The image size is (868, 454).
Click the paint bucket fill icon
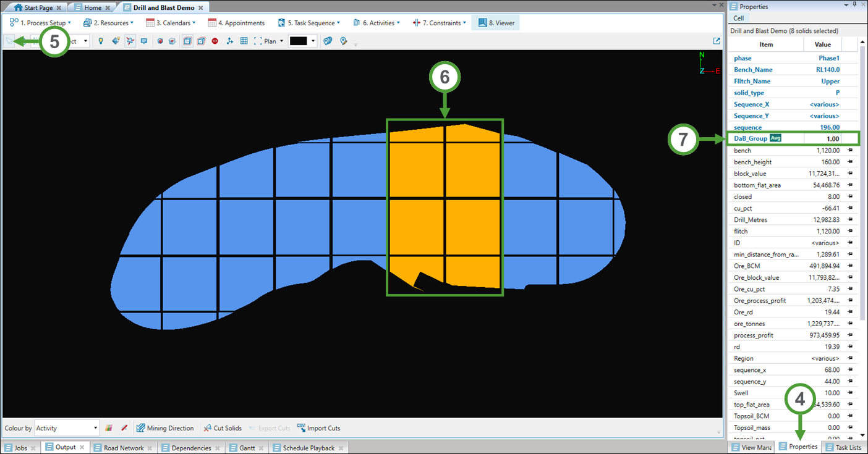[x=116, y=41]
